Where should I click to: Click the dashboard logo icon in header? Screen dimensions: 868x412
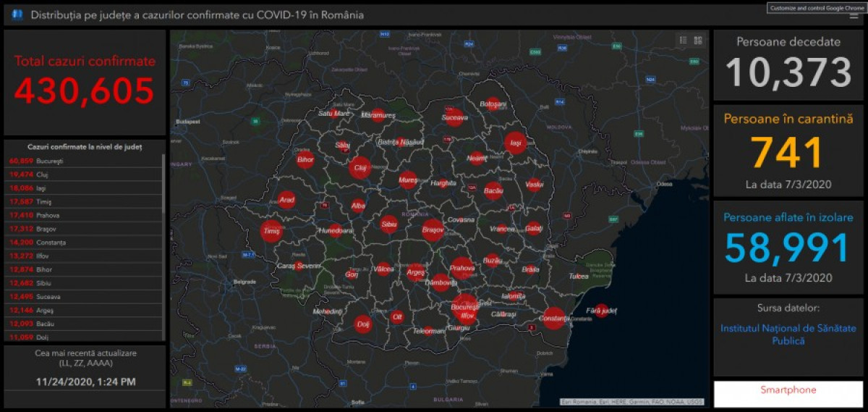pos(16,15)
